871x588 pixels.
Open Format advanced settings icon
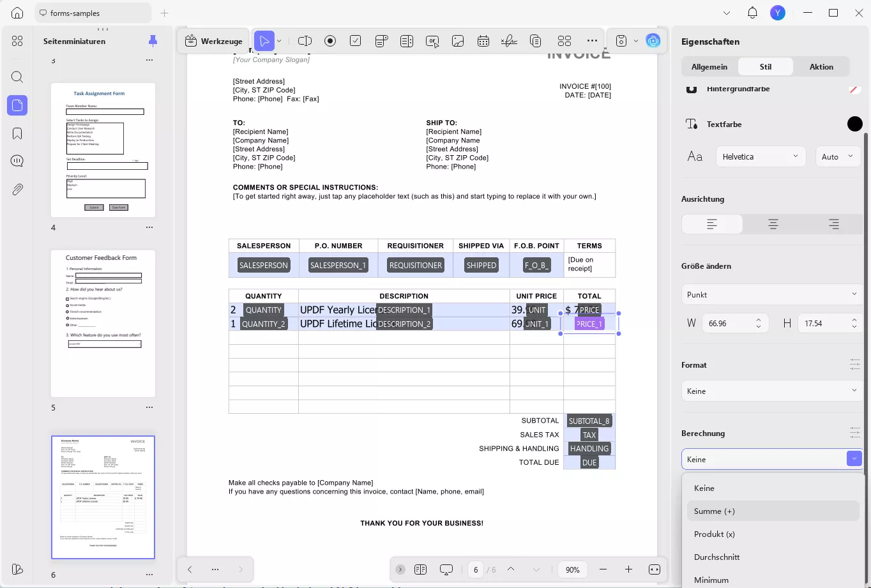[x=855, y=365]
